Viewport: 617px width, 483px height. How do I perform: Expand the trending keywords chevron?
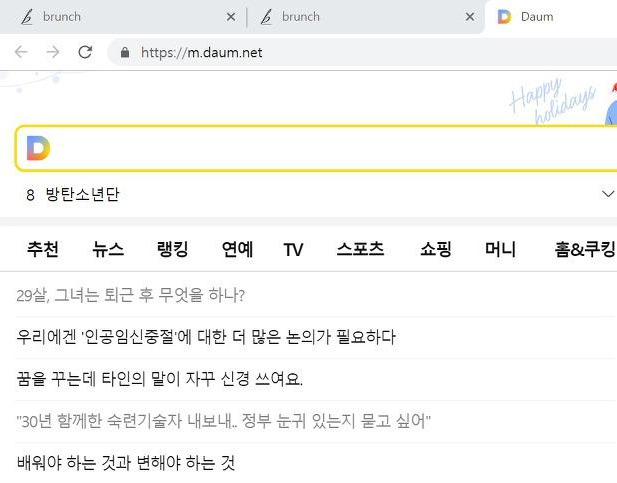click(x=608, y=194)
